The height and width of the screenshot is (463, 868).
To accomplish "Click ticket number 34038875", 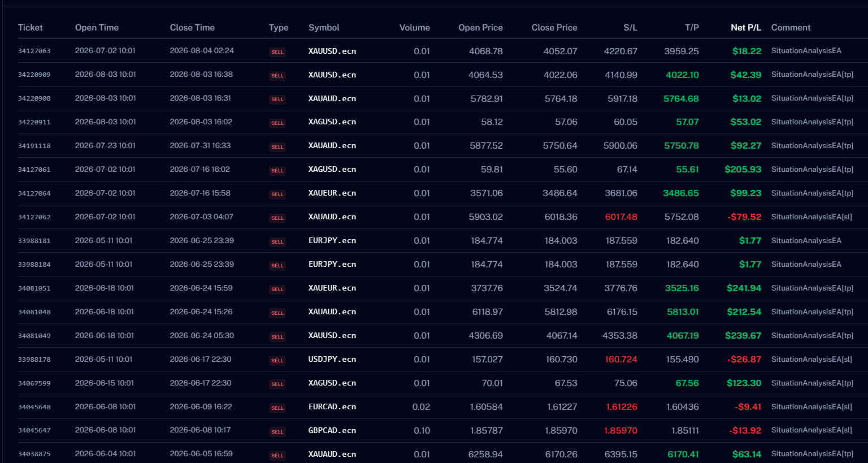I will 34,454.
